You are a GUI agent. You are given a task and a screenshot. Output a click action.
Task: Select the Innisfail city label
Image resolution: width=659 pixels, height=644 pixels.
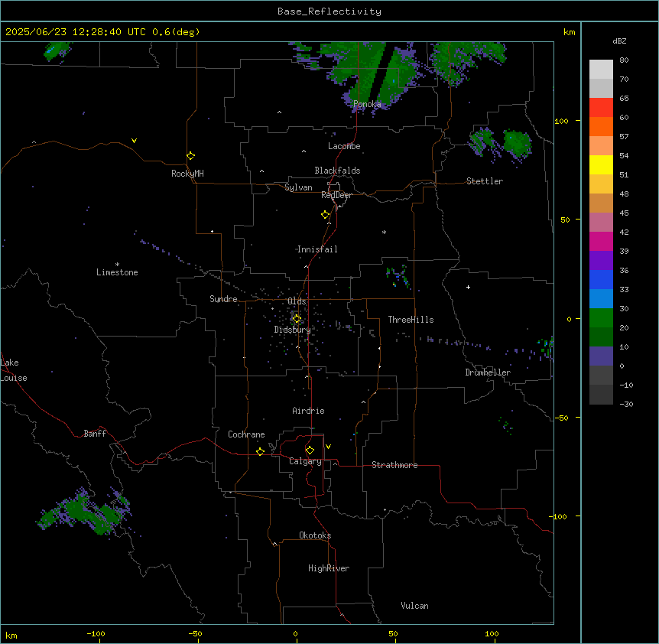(x=317, y=249)
